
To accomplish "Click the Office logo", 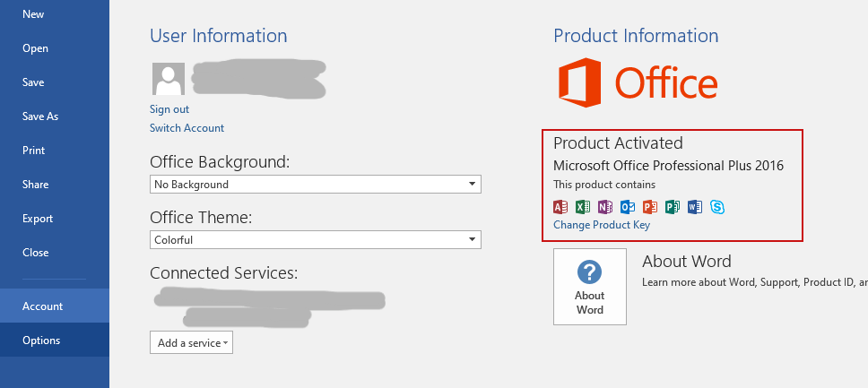I will (638, 83).
